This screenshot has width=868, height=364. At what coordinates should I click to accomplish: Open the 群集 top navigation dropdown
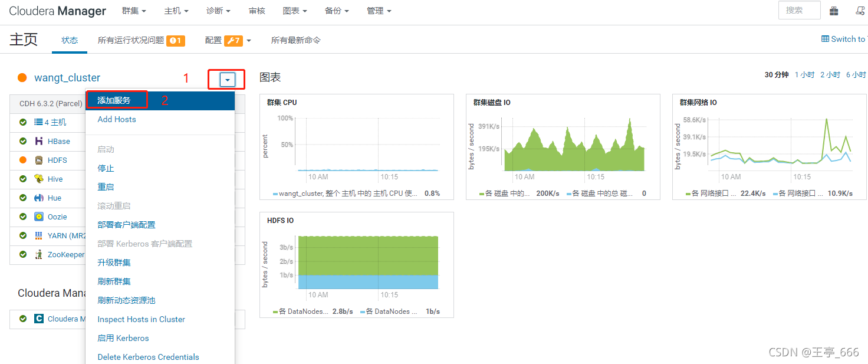134,11
